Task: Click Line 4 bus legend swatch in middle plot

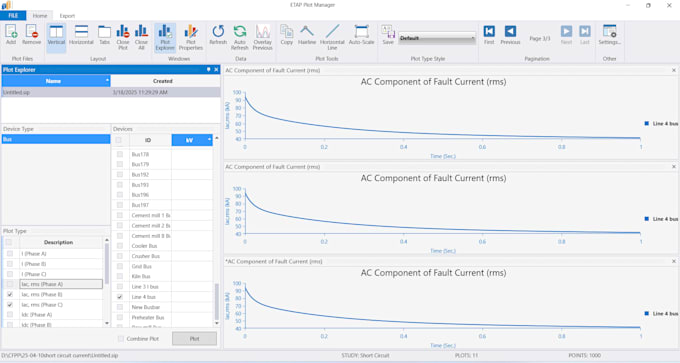Action: 647,219
